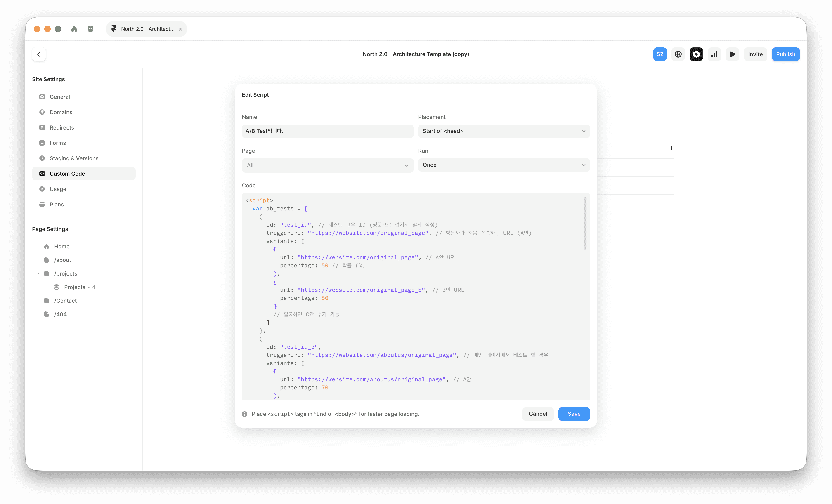Click the globe localization icon

678,54
